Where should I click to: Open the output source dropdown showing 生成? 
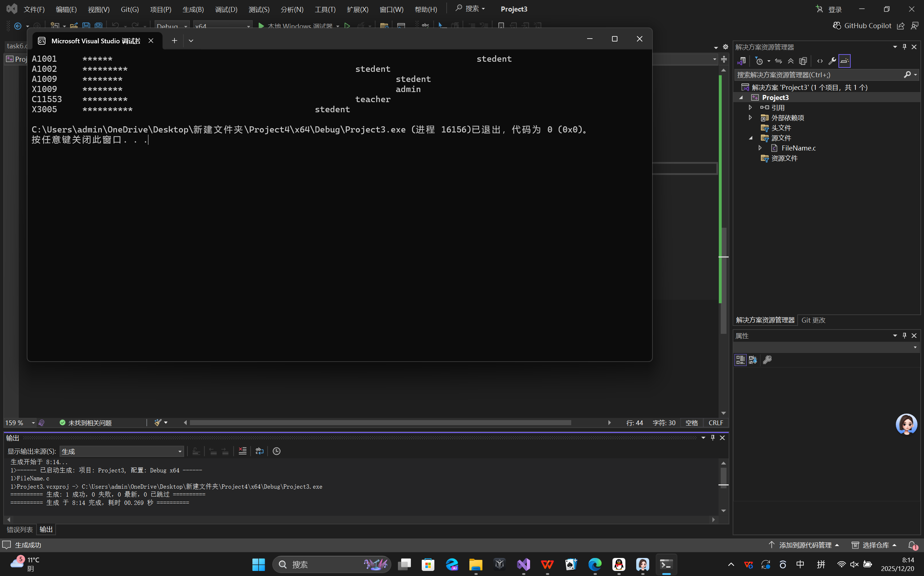tap(122, 451)
